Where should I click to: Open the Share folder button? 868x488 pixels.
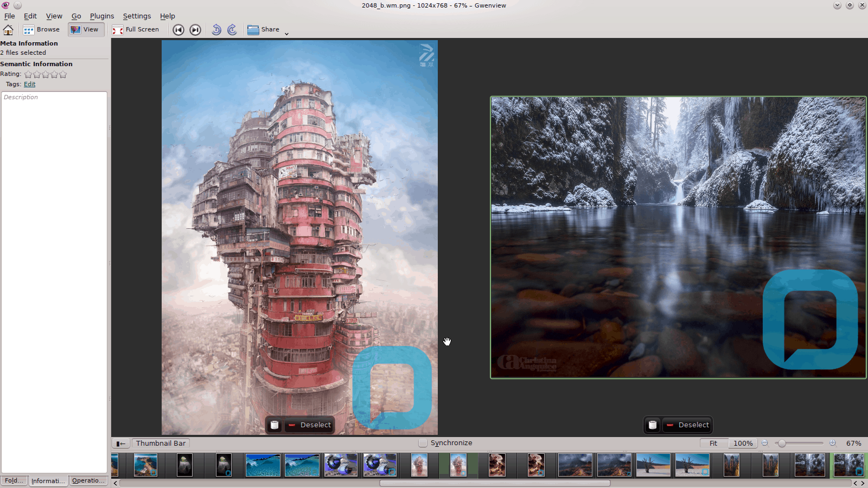[x=263, y=30]
